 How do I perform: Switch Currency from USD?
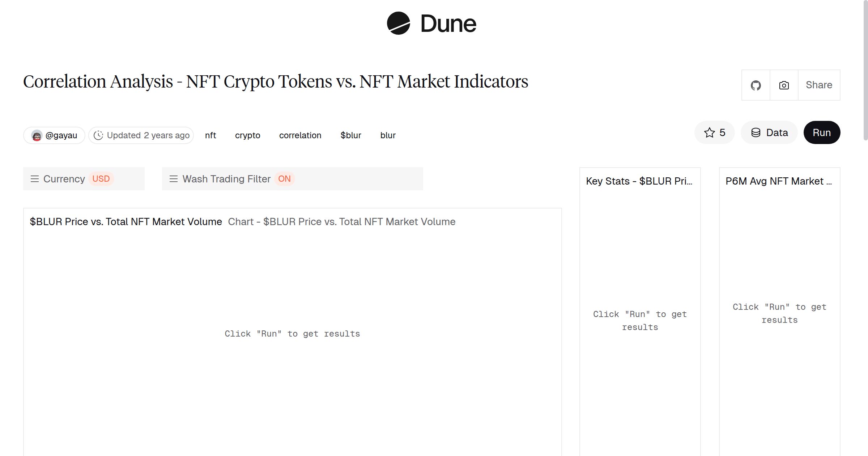[x=101, y=178]
